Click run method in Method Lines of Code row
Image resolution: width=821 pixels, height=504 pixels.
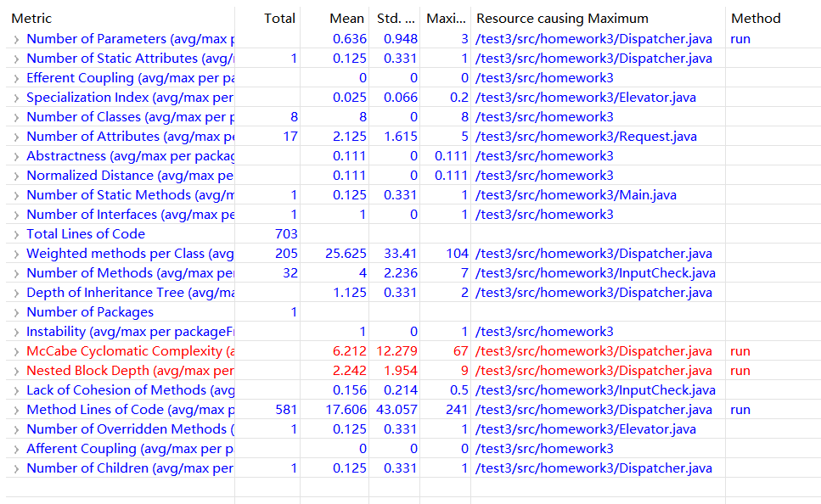[x=739, y=410]
